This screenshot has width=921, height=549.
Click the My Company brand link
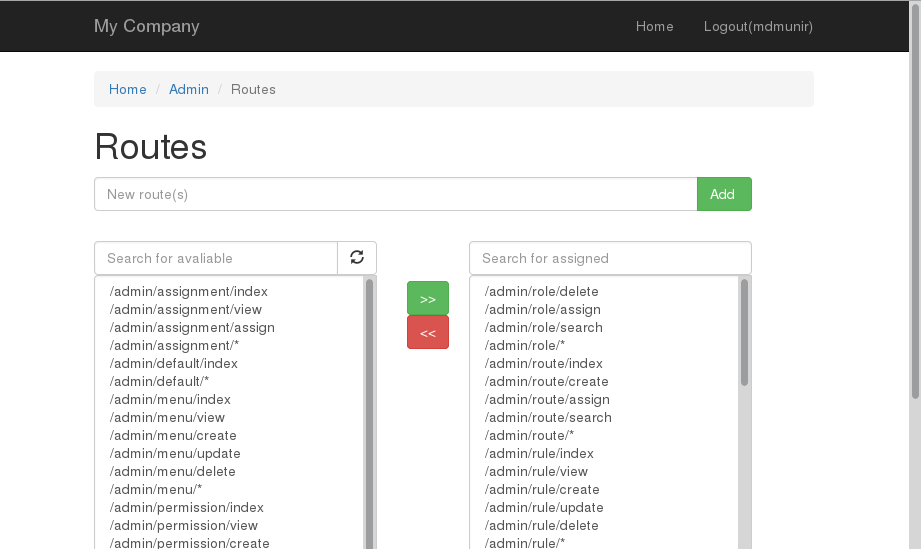147,26
